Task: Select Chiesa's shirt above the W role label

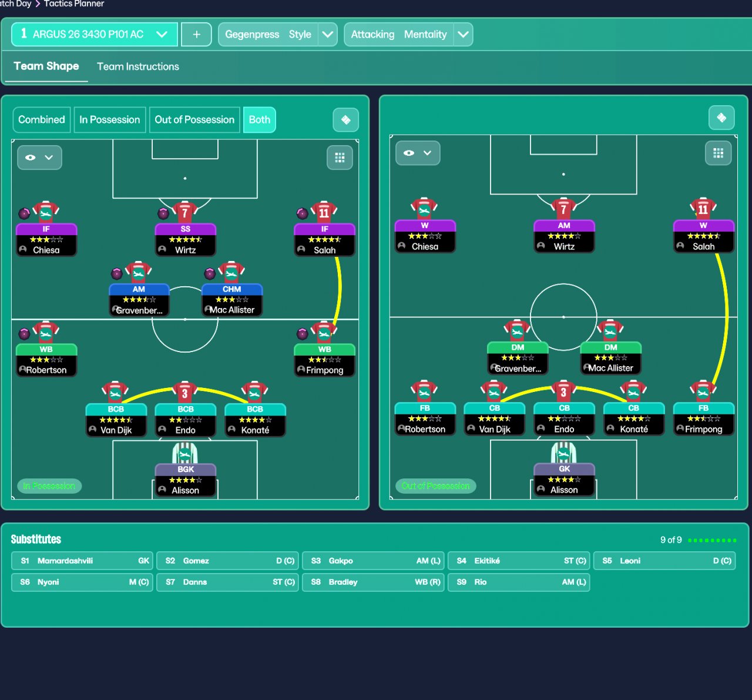Action: tap(425, 209)
